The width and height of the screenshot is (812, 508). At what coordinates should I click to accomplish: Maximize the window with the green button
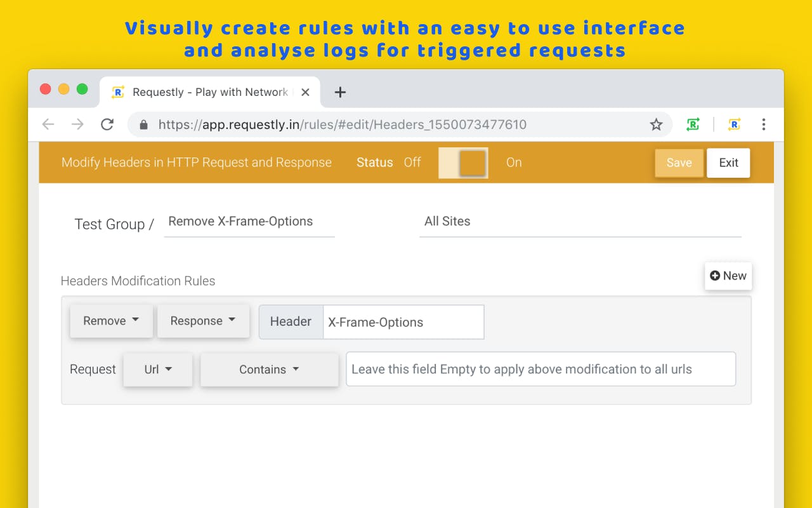(82, 89)
